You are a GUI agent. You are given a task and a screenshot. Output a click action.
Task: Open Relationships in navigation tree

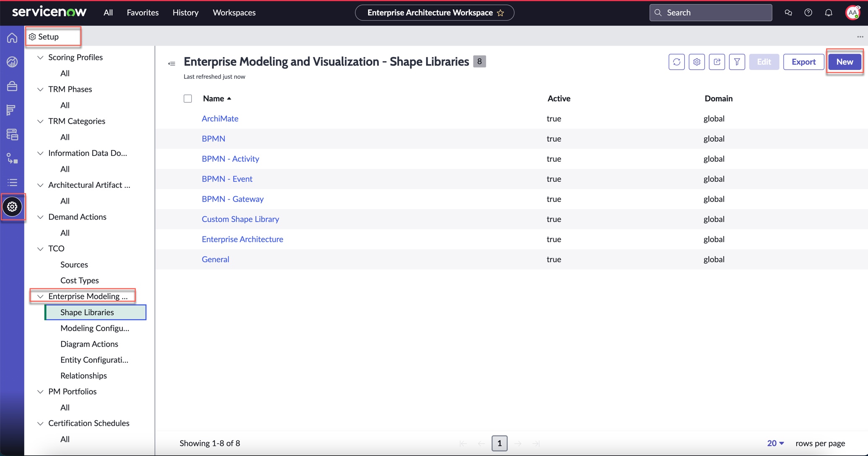[x=83, y=376]
